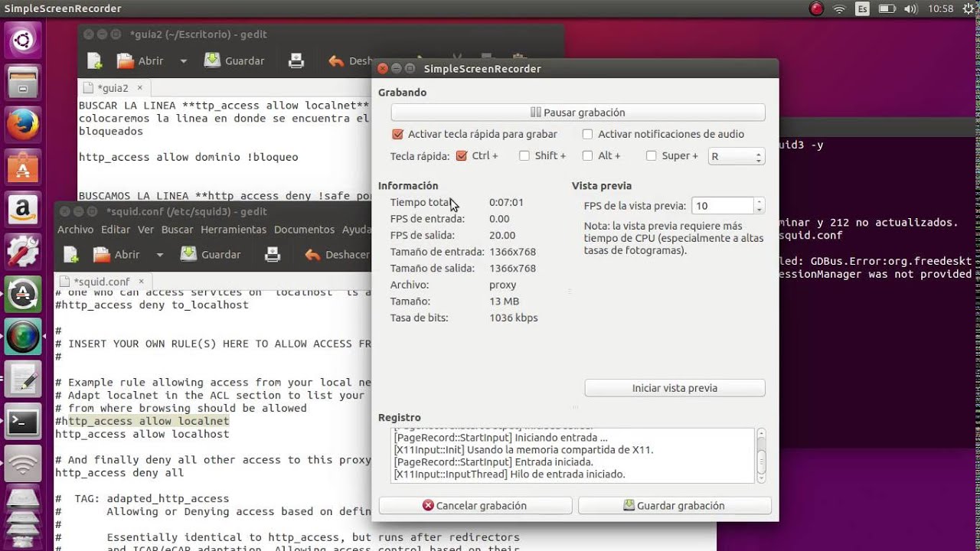Open the Ver menu in squid.conf gedit
Screen dimensions: 980x551
[145, 230]
